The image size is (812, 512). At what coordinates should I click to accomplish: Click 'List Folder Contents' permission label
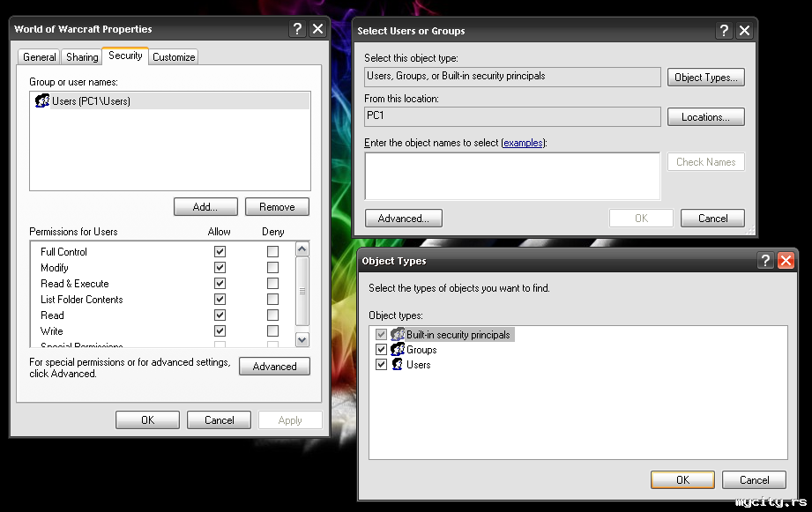point(82,300)
